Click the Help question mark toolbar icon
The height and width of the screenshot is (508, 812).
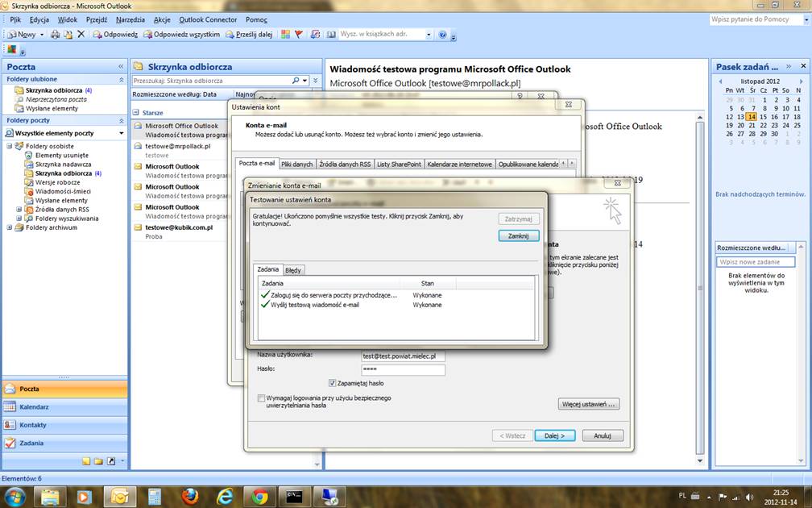442,35
